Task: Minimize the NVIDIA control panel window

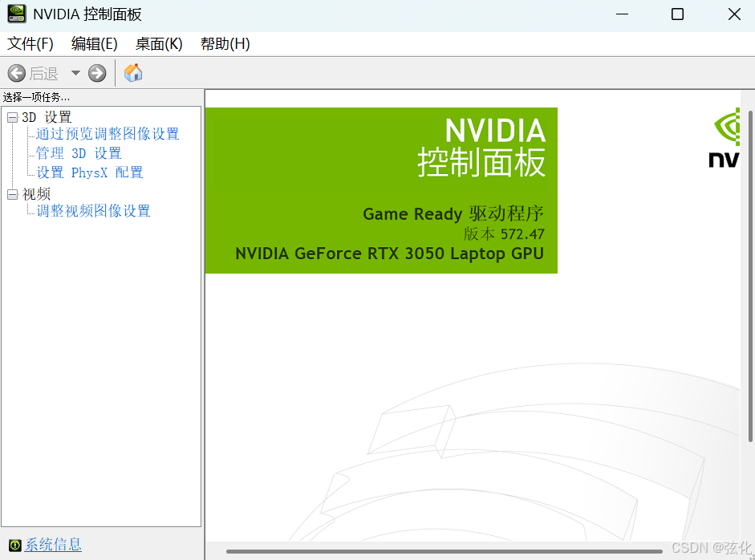Action: point(622,14)
